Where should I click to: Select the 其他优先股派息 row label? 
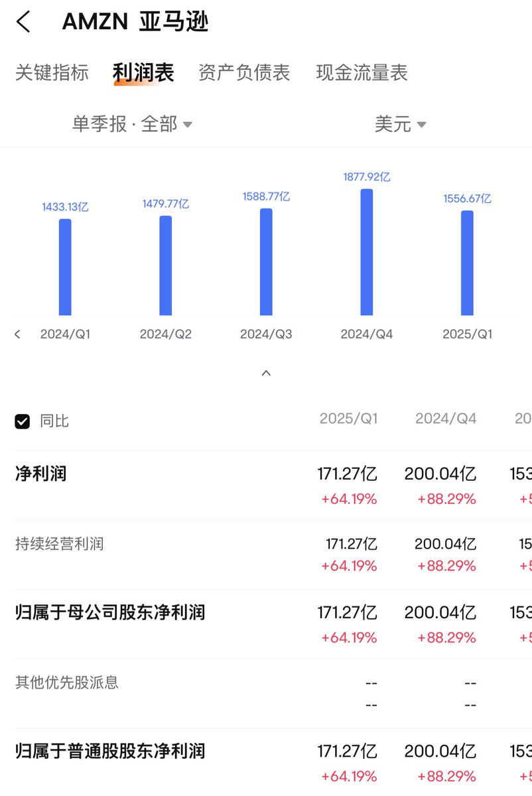67,683
